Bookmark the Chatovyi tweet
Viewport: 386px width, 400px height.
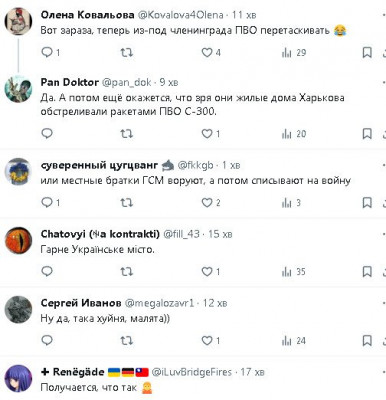[367, 272]
